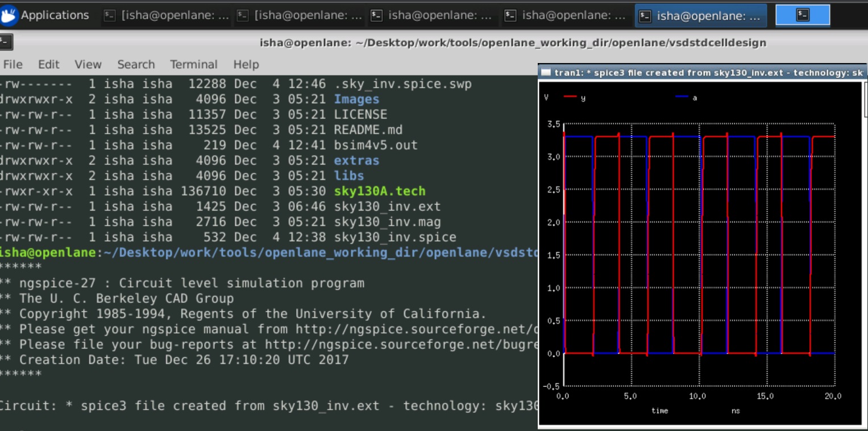Open the Search menu
This screenshot has width=868, height=431.
(x=136, y=64)
